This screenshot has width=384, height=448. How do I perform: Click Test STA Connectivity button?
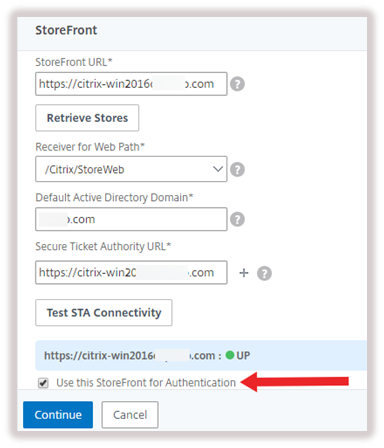click(104, 312)
